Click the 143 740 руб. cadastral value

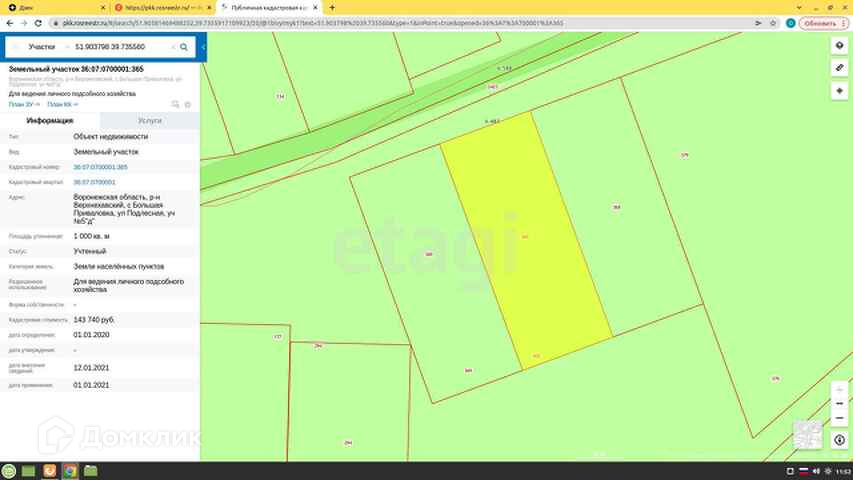tap(94, 319)
